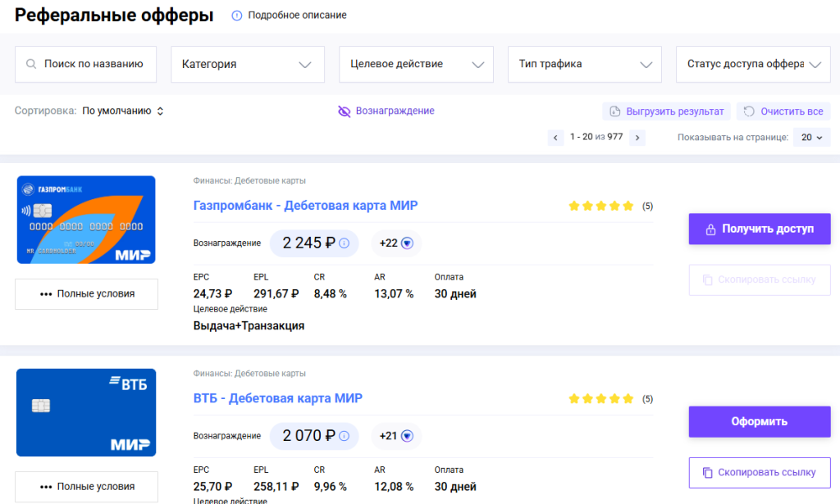Click the Газпромбанк star rating
Viewport: 840px width, 504px height.
(601, 206)
